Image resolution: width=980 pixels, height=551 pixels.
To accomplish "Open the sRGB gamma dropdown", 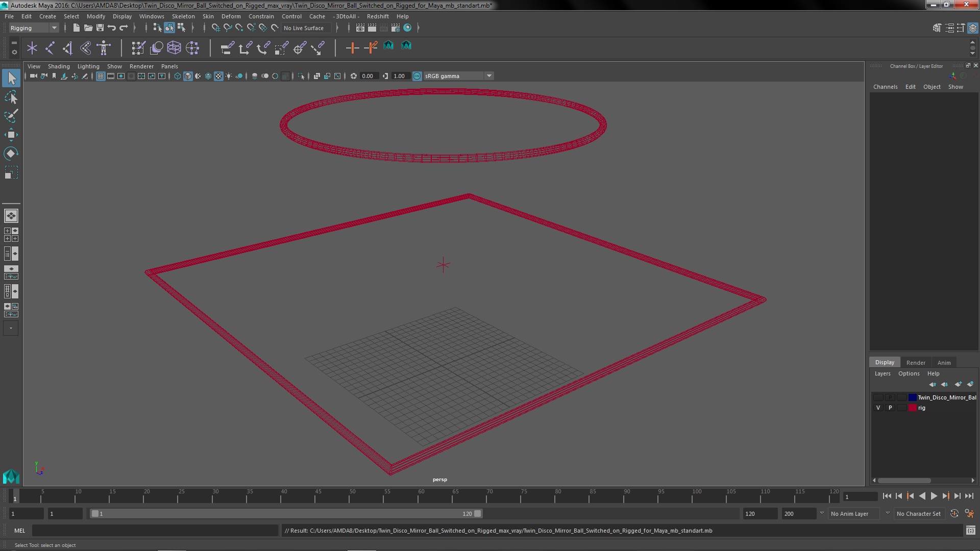I will [x=458, y=76].
